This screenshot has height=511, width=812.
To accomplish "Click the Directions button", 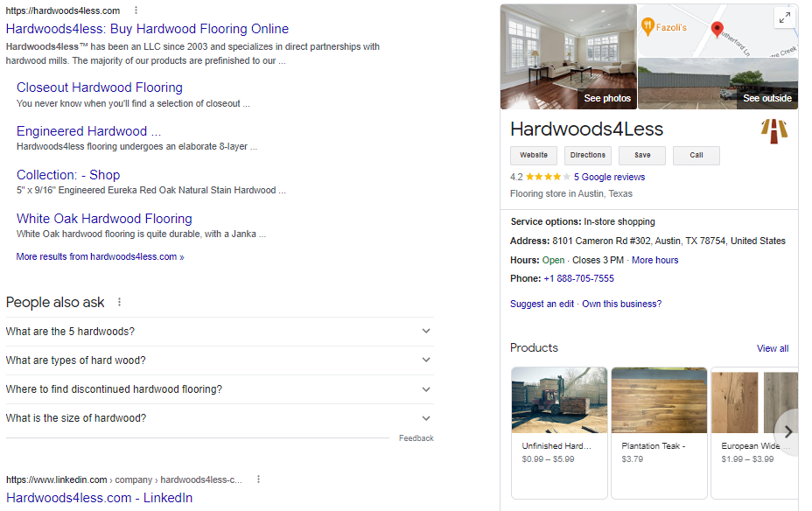I will (588, 156).
